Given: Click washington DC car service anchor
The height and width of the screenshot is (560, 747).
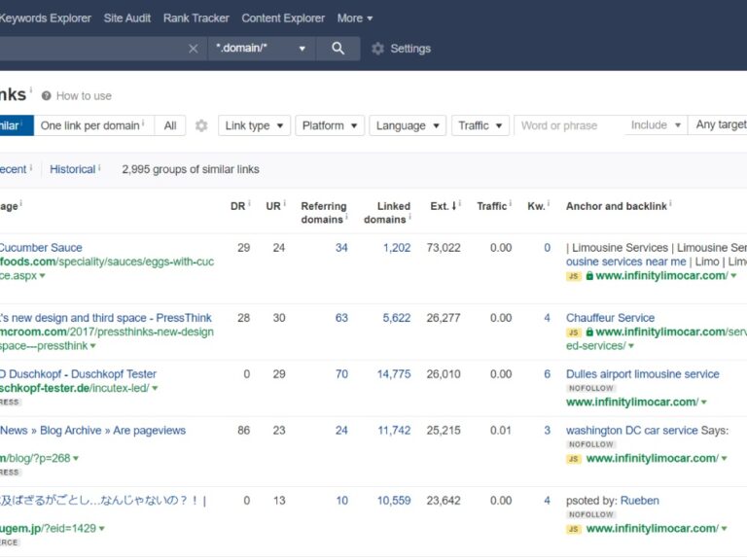Looking at the screenshot, I should point(631,431).
